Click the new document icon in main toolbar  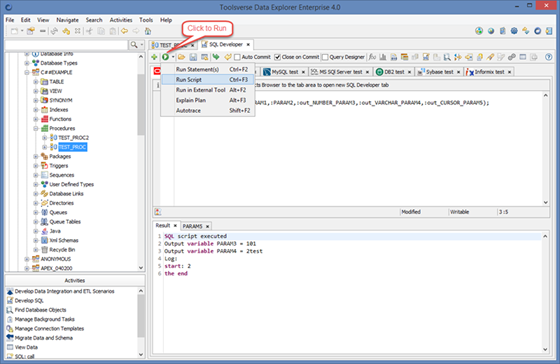[14, 31]
